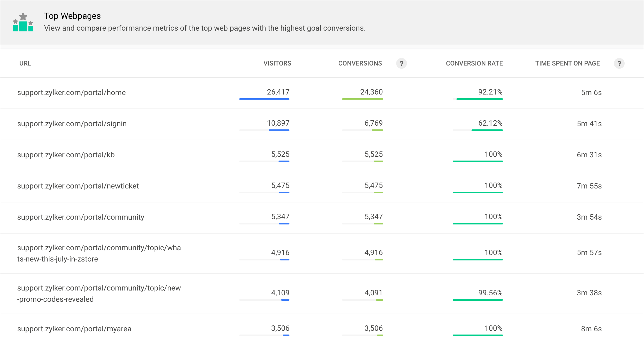Click the 24,360 conversions green bar
The width and height of the screenshot is (644, 345).
[362, 99]
